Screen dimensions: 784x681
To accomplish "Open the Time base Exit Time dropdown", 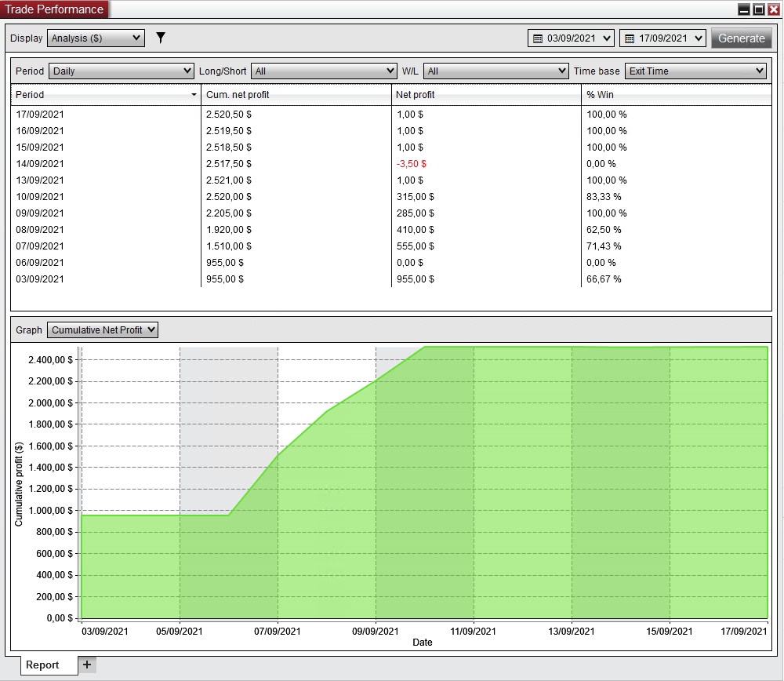I will [695, 71].
